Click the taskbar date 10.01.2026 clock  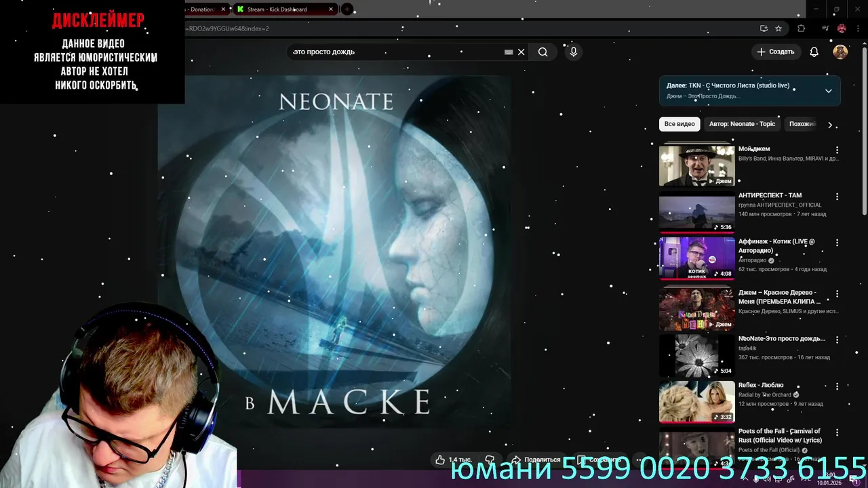[829, 479]
